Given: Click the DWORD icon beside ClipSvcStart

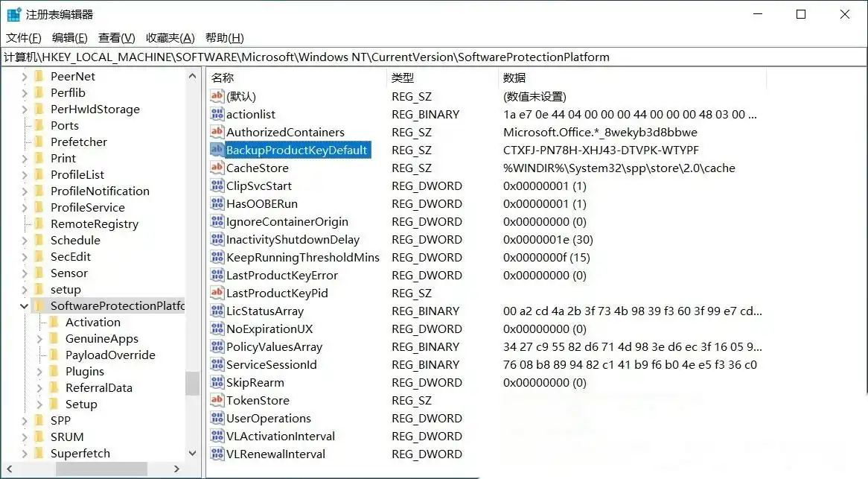Looking at the screenshot, I should pos(217,185).
